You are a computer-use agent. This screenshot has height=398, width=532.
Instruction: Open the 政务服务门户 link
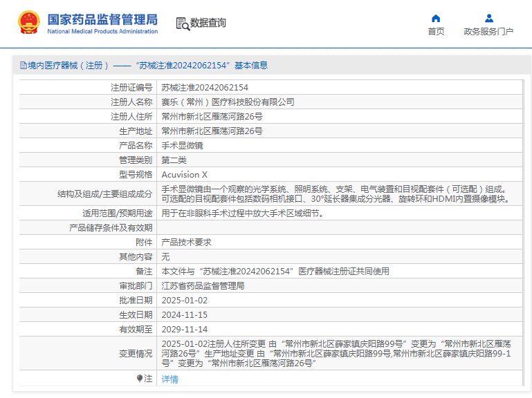point(488,32)
